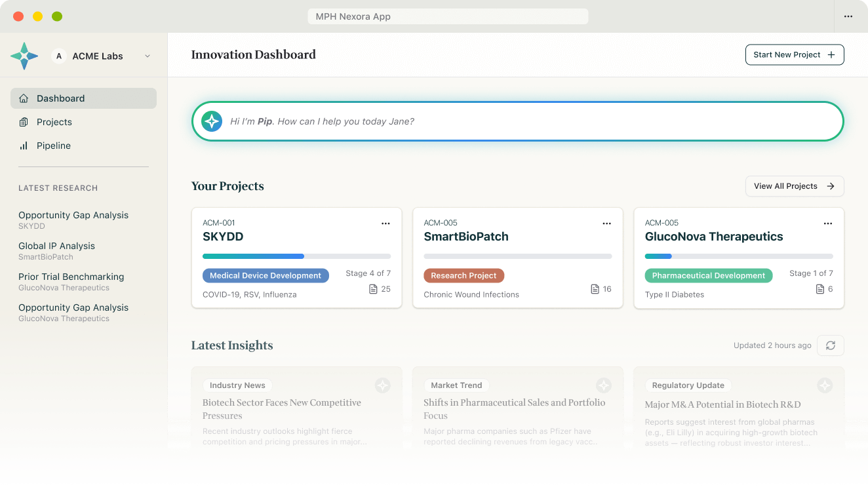
Task: Open the GlucoNova Therapeutics project card title
Action: [x=714, y=237]
